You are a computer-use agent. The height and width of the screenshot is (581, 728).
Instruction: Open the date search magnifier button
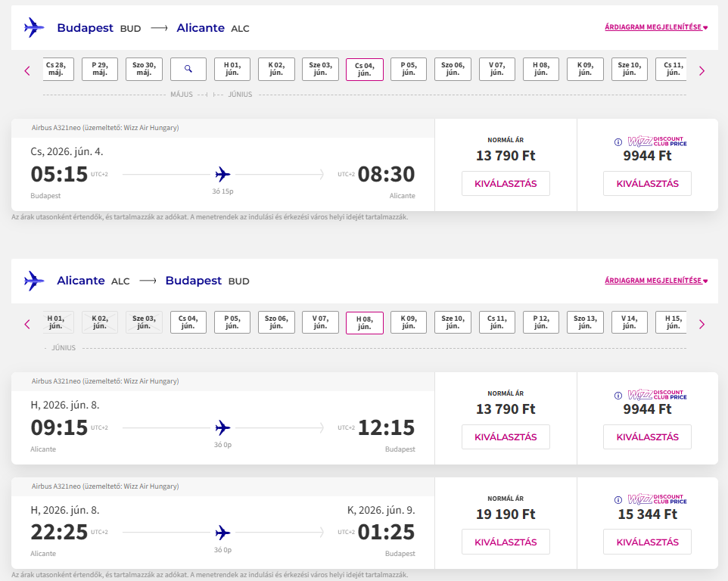pos(188,69)
